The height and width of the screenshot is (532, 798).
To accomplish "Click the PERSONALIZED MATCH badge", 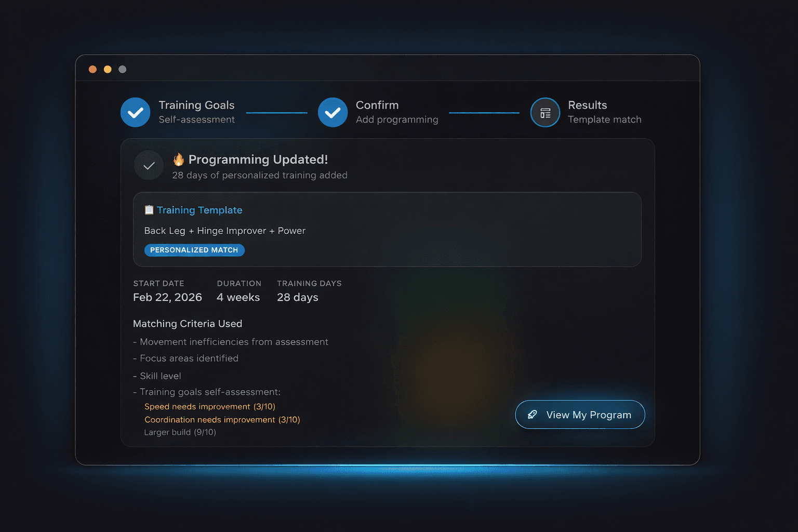I will click(194, 250).
